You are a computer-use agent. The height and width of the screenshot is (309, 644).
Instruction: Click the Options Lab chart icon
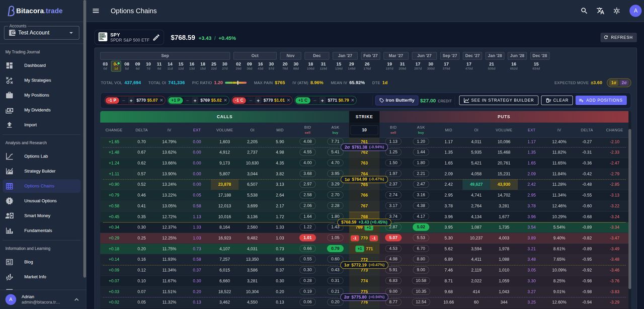9,156
